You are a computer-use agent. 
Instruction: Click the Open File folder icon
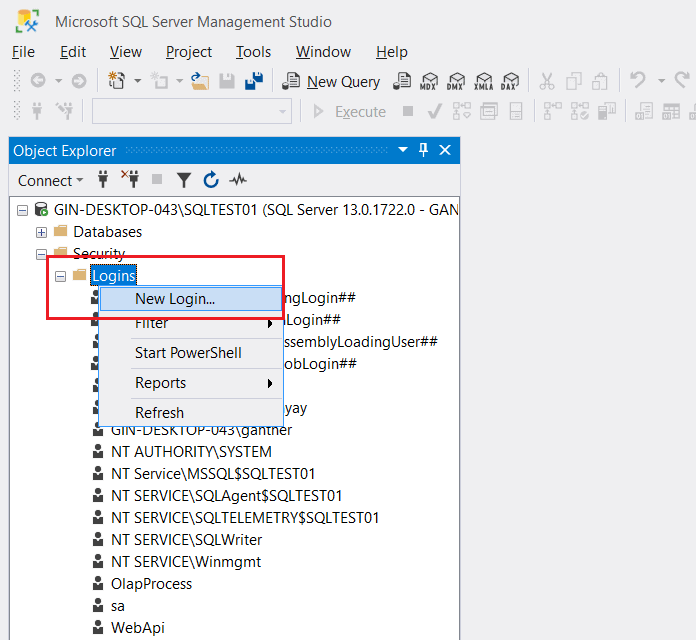click(200, 81)
